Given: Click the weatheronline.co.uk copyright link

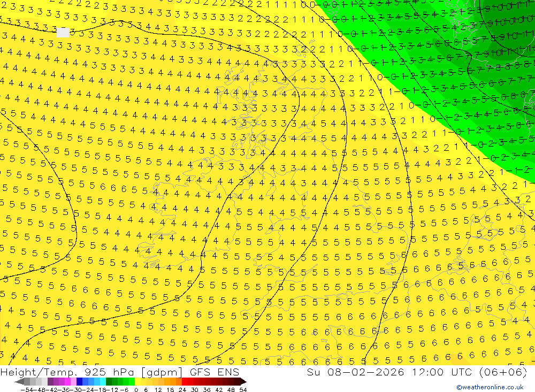Looking at the screenshot, I should pyautogui.click(x=490, y=387).
